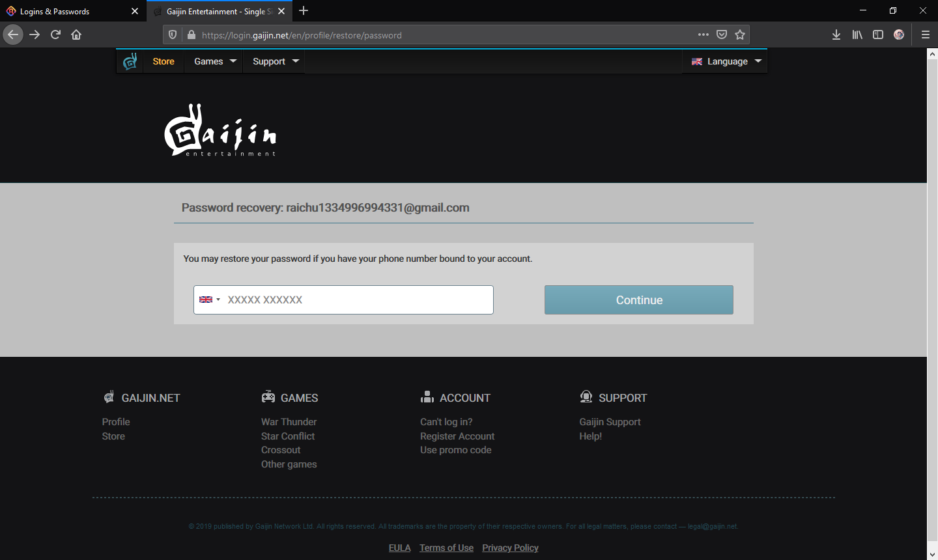938x560 pixels.
Task: Open the Firefox hamburger menu
Action: (x=925, y=35)
